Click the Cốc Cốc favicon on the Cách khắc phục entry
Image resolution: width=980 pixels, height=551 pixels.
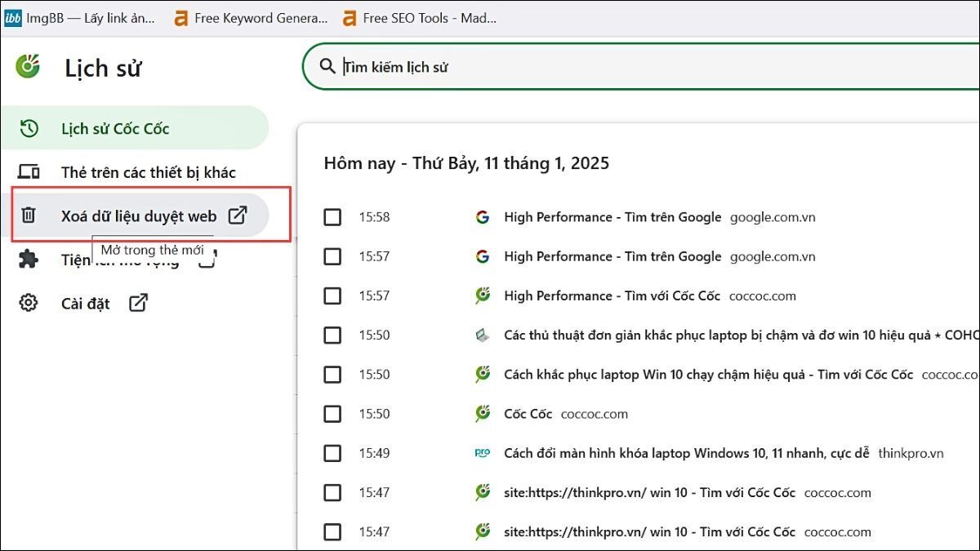tap(483, 374)
